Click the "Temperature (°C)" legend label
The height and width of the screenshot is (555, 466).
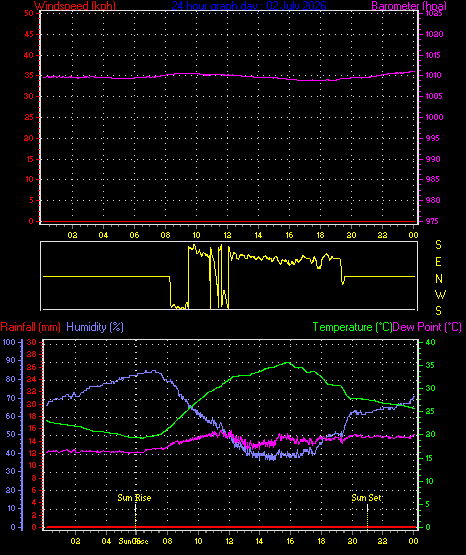click(x=352, y=327)
